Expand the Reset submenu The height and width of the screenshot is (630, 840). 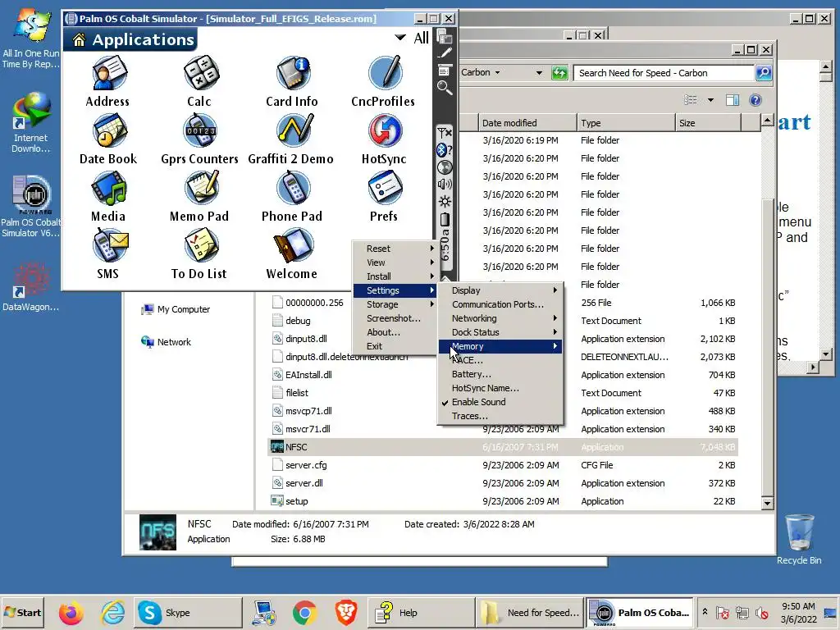pyautogui.click(x=395, y=249)
